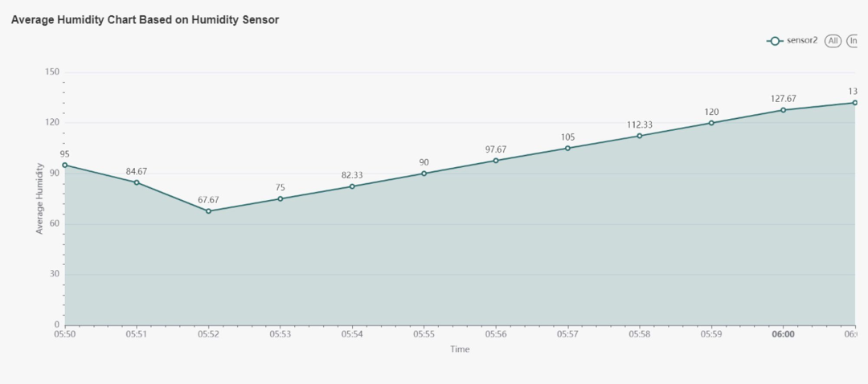
Task: Click the bold 06:00 time axis label
Action: tap(784, 335)
